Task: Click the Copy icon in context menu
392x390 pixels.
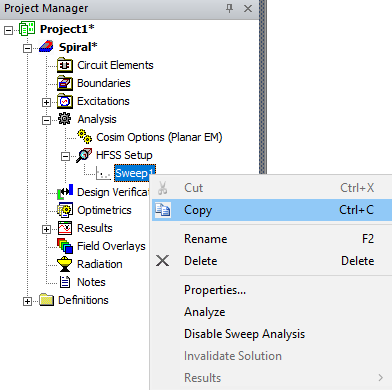Action: (x=163, y=210)
